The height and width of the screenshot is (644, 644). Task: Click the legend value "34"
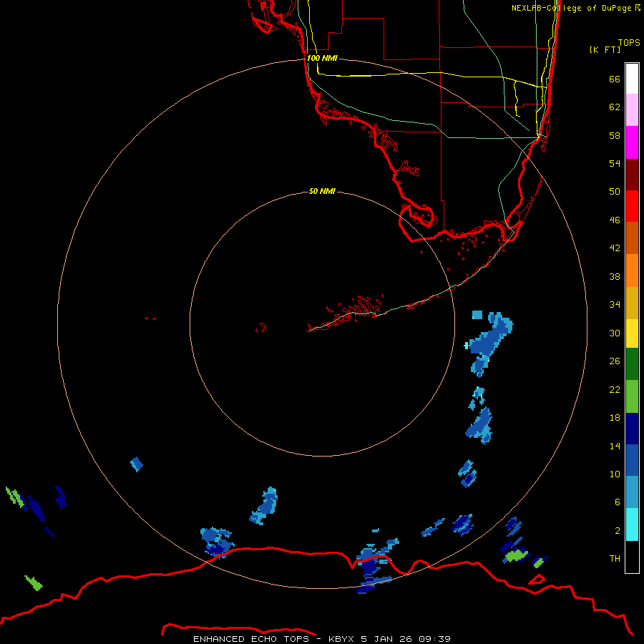[x=615, y=305]
